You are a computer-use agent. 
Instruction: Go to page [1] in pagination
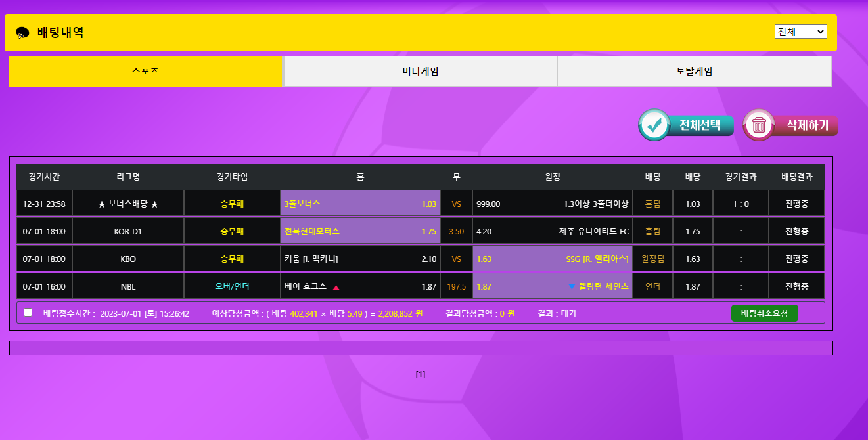click(x=421, y=374)
